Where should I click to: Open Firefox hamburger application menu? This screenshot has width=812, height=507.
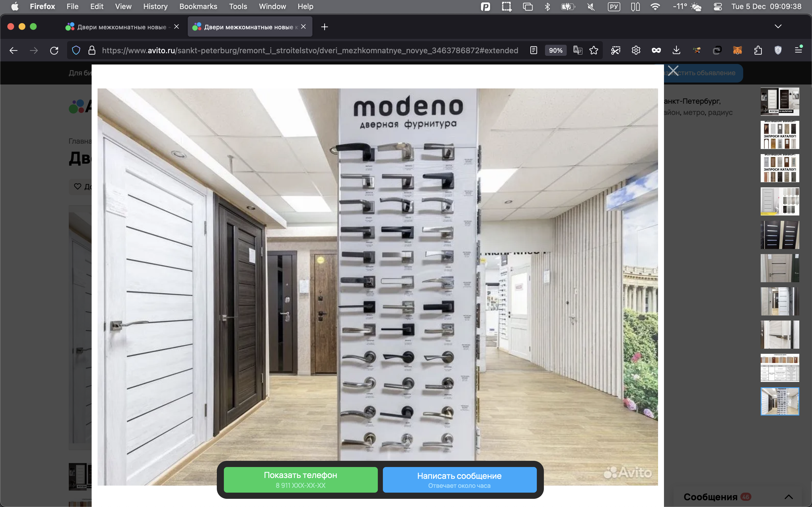(x=798, y=50)
